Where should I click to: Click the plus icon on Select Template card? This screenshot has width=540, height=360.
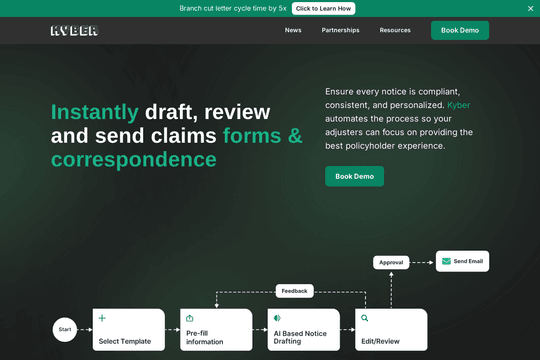[x=102, y=318]
